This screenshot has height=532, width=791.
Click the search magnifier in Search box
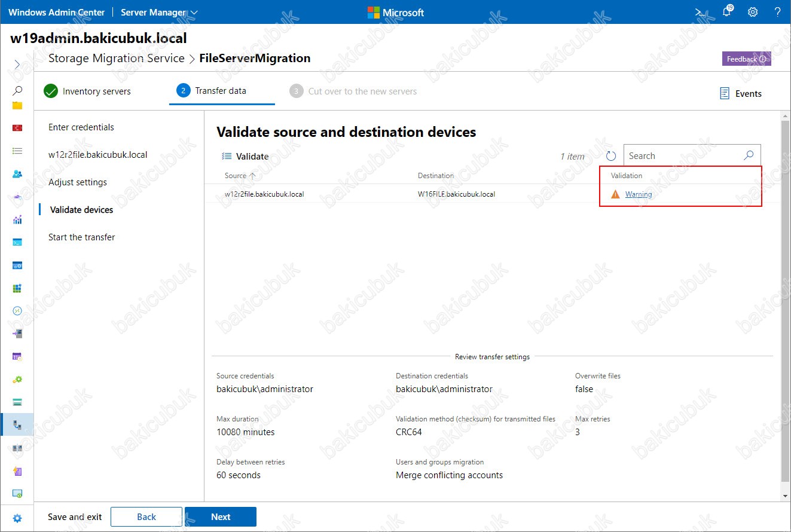(x=749, y=155)
